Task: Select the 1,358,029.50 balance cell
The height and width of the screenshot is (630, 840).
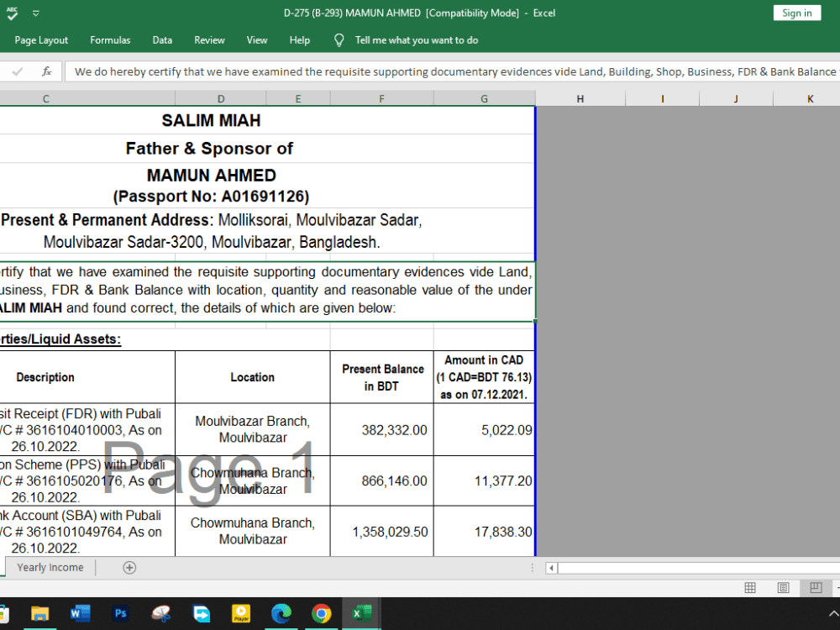Action: 382,532
